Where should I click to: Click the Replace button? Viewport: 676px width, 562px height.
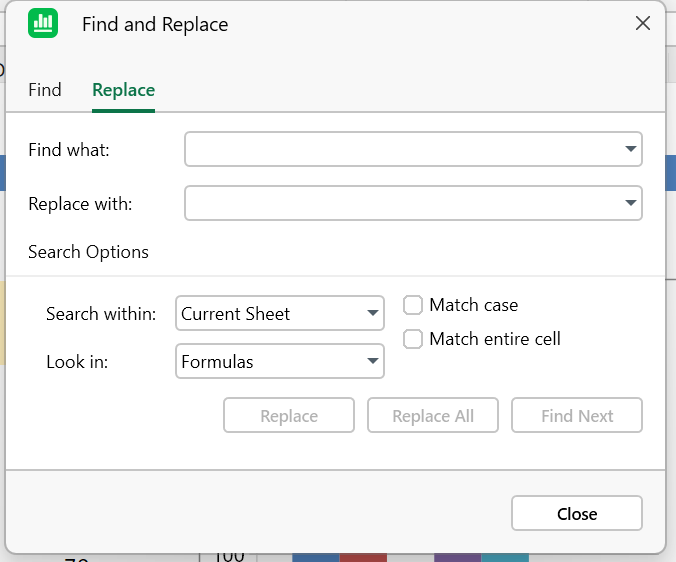pos(289,415)
